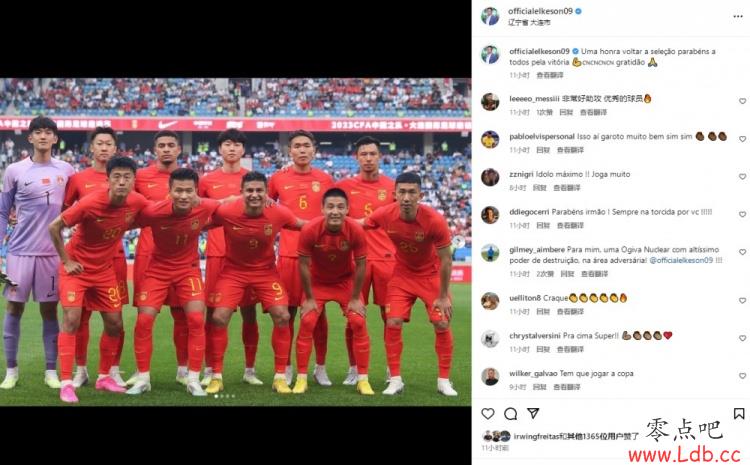Open the liked-by irwingfreitas likes list
This screenshot has height=465, width=750.
tap(576, 436)
